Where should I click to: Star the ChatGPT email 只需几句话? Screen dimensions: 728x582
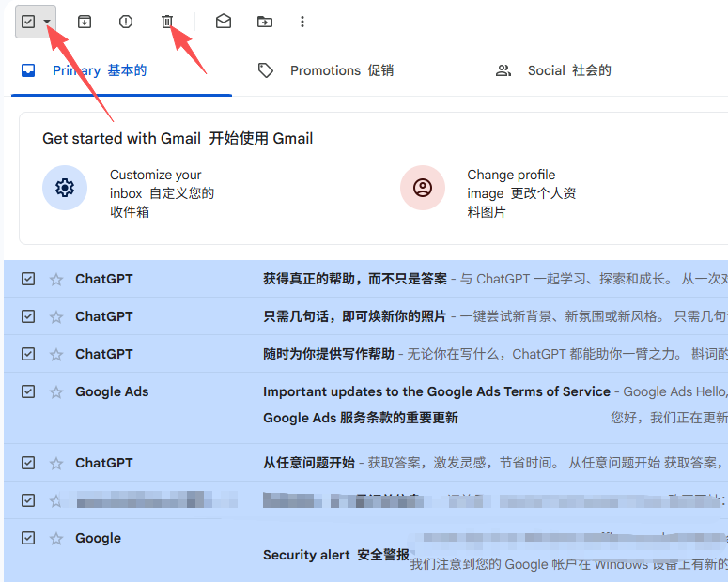click(x=56, y=317)
